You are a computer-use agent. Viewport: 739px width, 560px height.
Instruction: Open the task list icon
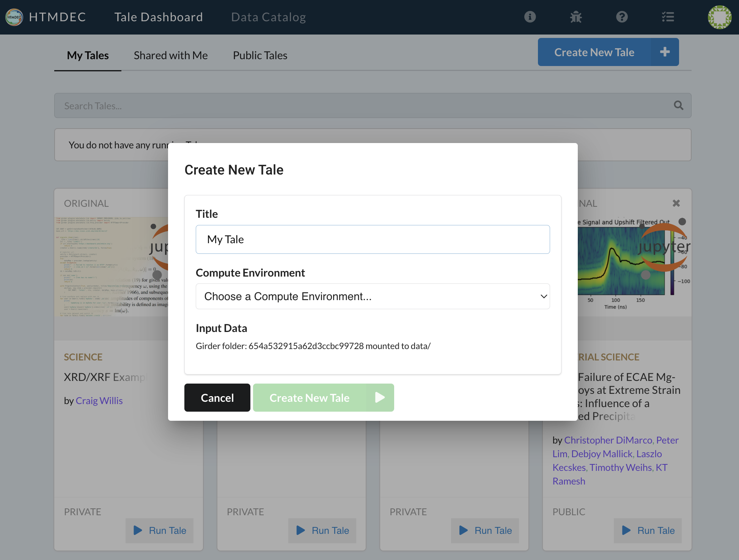[x=668, y=17]
